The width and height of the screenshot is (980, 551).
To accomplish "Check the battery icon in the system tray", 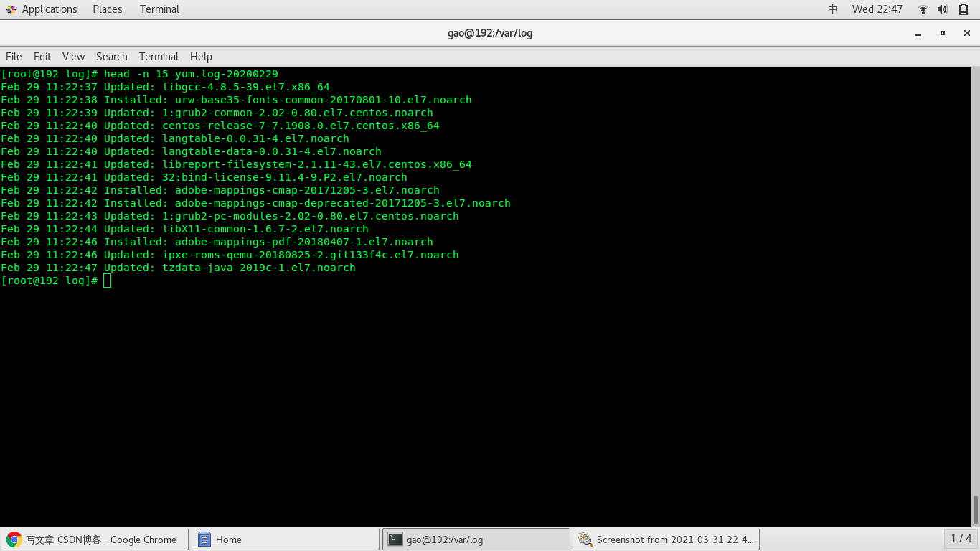I will click(x=962, y=9).
